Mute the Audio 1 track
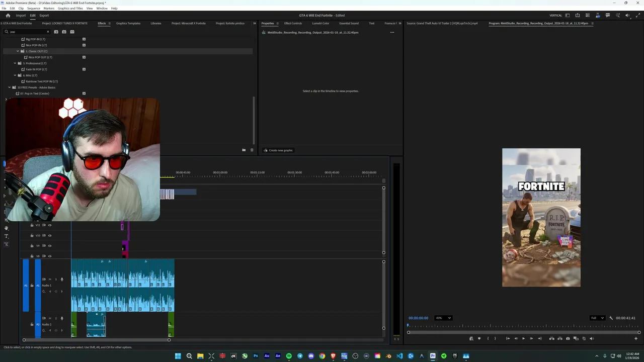 click(50, 280)
